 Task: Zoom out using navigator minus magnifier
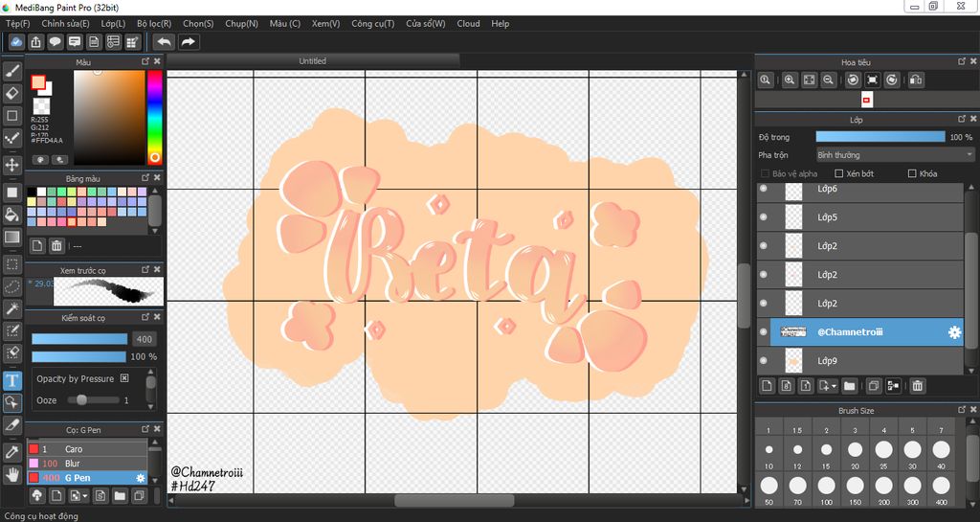(828, 80)
